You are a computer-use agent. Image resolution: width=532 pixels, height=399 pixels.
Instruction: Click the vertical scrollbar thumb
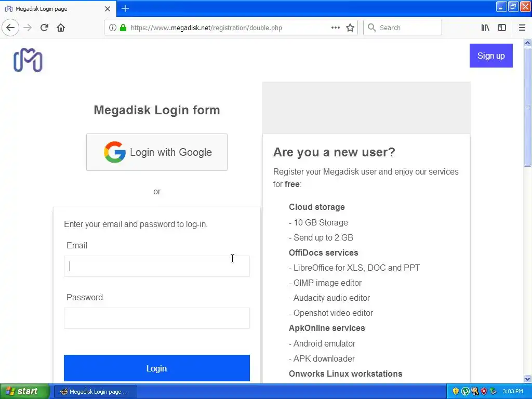coord(527,107)
